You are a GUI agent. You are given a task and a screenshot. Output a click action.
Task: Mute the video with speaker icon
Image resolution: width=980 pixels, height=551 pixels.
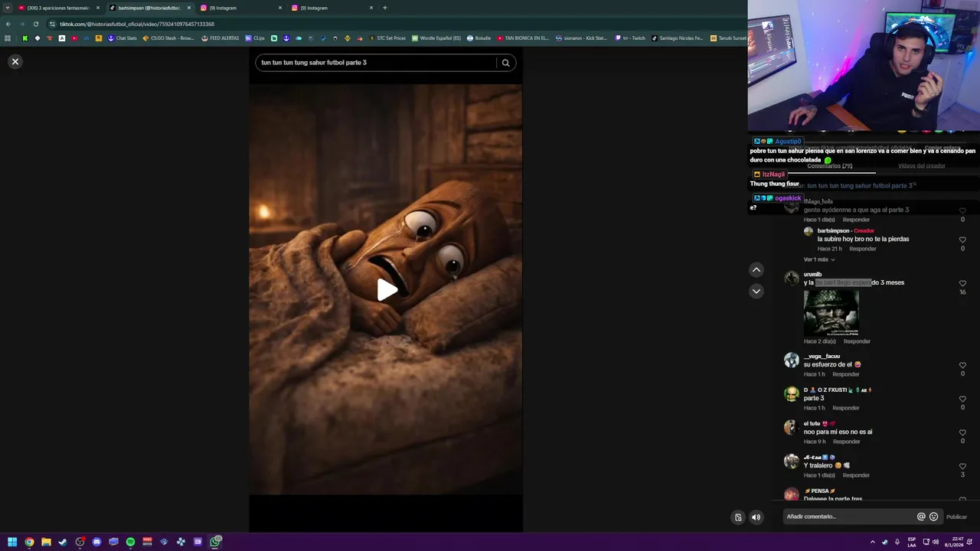click(x=756, y=517)
